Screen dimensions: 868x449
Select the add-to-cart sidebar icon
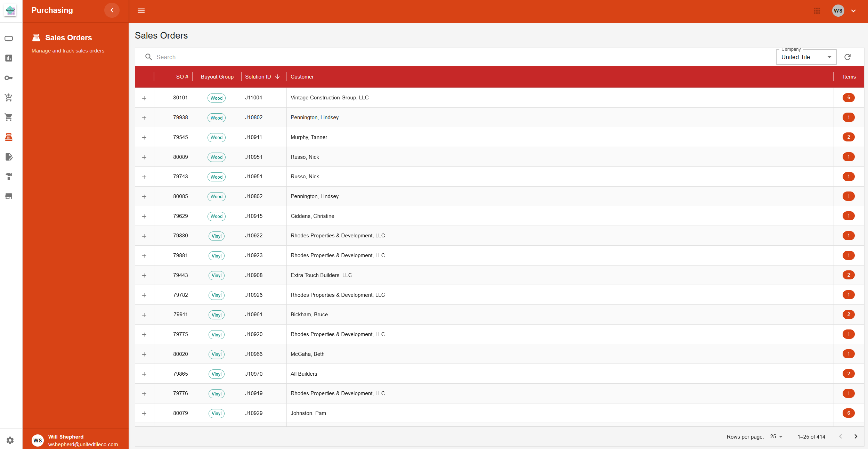9,97
